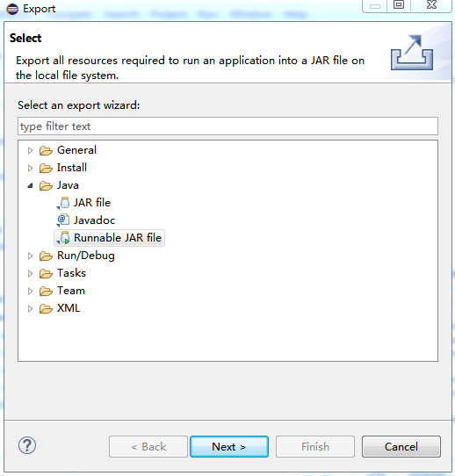Click the Eclipse logo in the title bar
455x476 pixels.
click(12, 9)
